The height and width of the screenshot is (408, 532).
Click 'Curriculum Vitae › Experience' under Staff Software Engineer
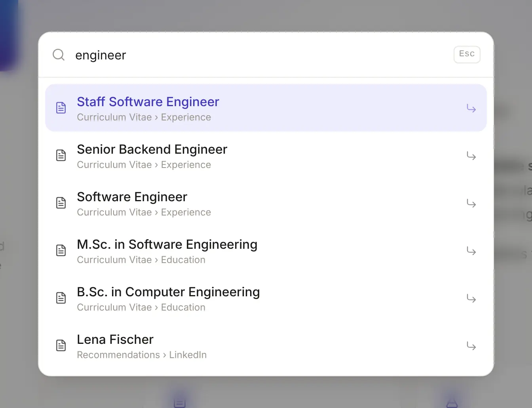click(144, 117)
